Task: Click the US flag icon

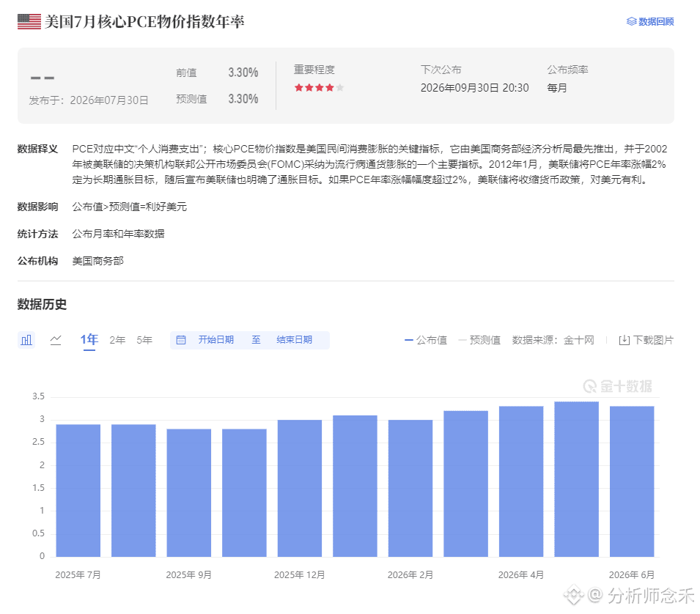Action: tap(29, 21)
